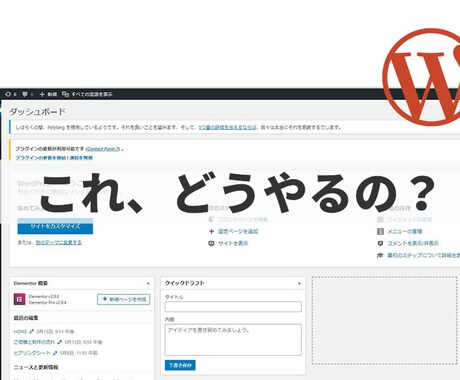This screenshot has height=380, width=460.
Task: Open the Contact Form 7 link
Action: 103,149
